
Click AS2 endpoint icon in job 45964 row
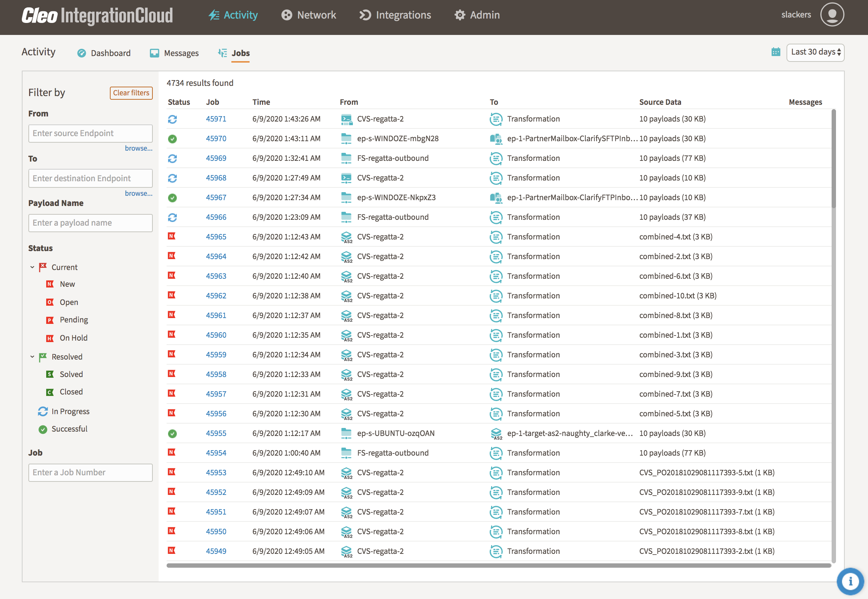point(347,257)
